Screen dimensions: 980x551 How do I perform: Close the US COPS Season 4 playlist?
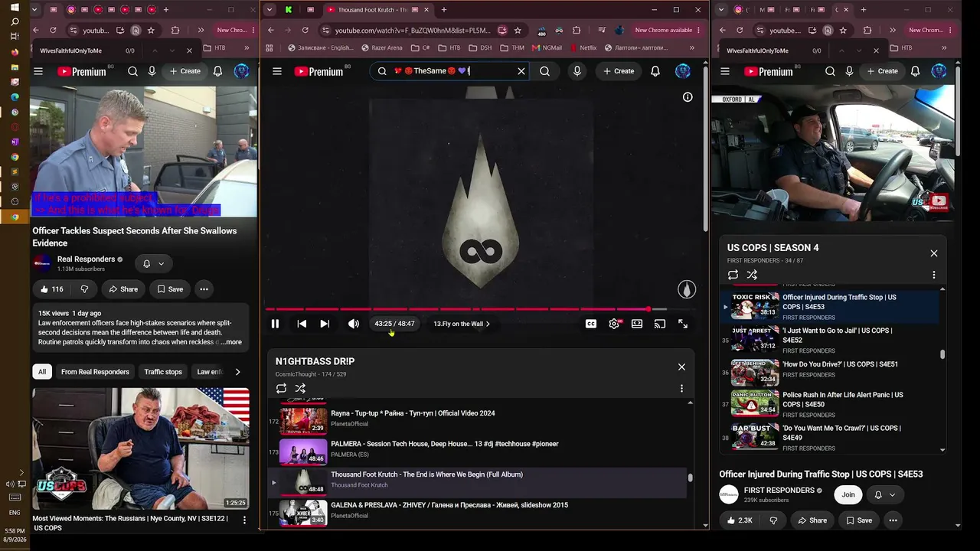[x=933, y=253]
